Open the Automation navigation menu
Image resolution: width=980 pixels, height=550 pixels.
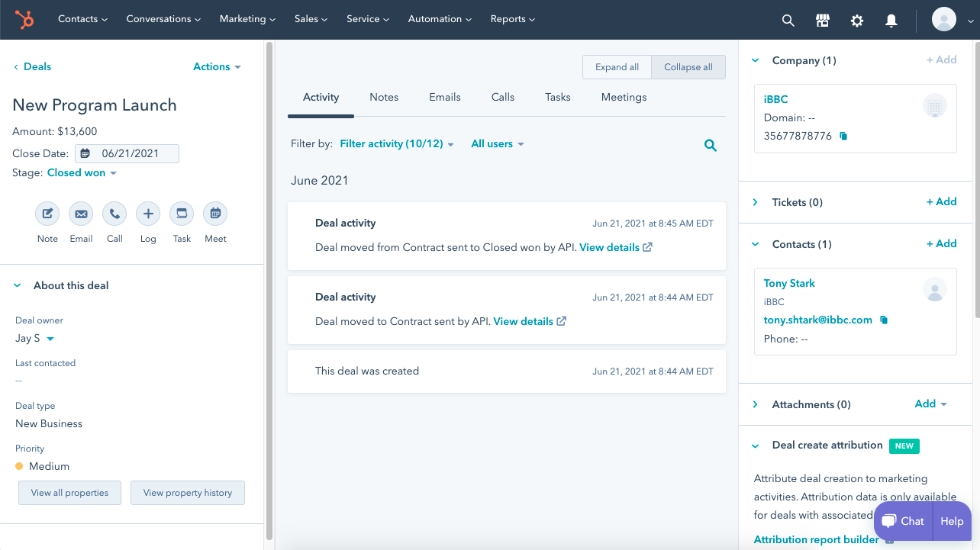440,19
